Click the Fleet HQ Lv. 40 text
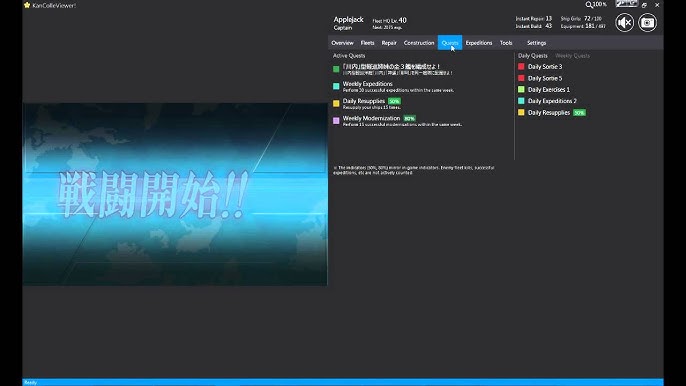686x386 pixels. click(x=389, y=20)
